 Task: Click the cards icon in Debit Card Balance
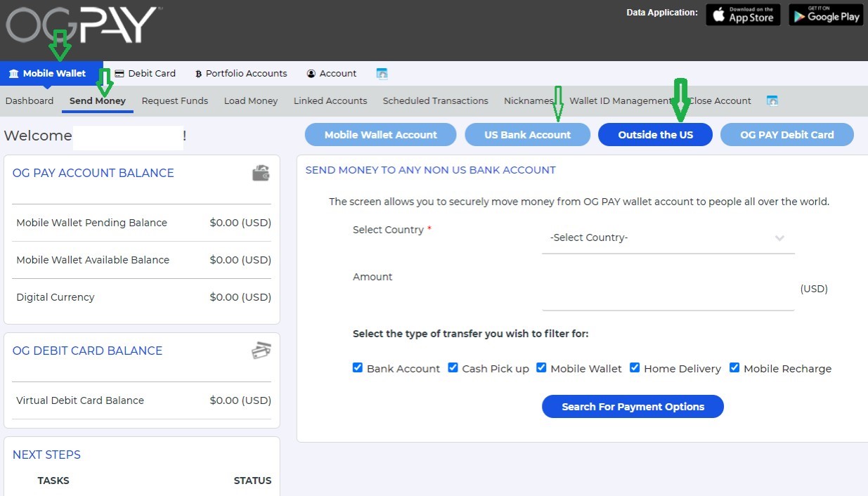(261, 351)
